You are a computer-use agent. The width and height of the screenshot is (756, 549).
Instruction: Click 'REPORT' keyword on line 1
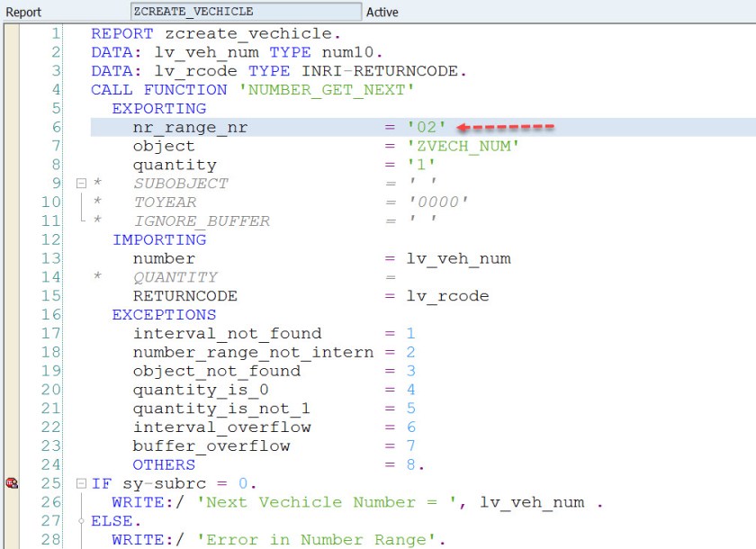pyautogui.click(x=122, y=33)
